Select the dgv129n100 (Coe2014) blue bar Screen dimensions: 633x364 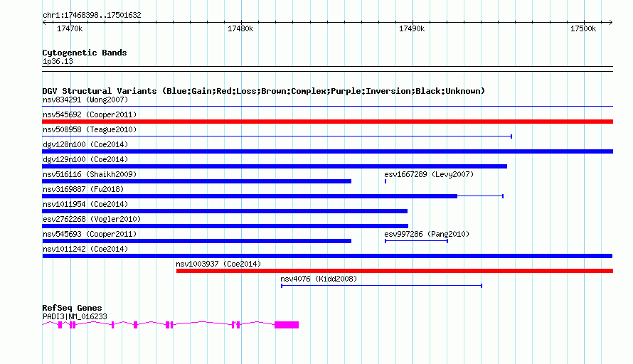[x=275, y=166]
